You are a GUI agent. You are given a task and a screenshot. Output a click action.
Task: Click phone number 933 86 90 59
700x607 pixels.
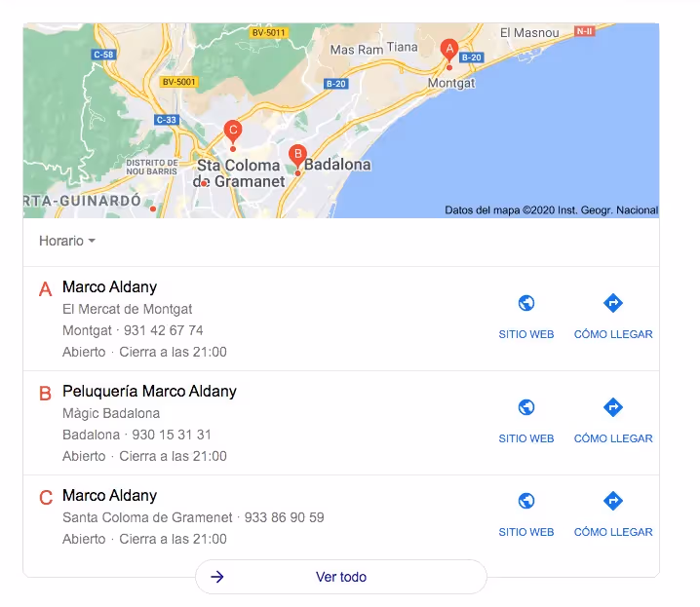(285, 517)
